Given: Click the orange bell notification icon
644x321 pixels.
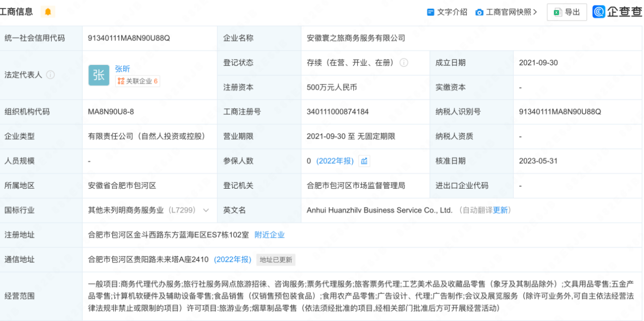Looking at the screenshot, I should pyautogui.click(x=48, y=12).
